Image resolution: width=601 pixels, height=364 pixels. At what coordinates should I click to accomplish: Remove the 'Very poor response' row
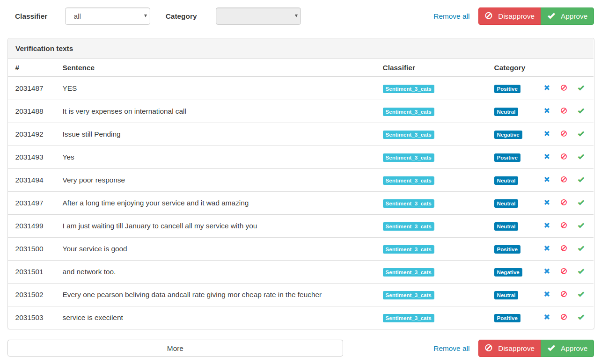[547, 180]
